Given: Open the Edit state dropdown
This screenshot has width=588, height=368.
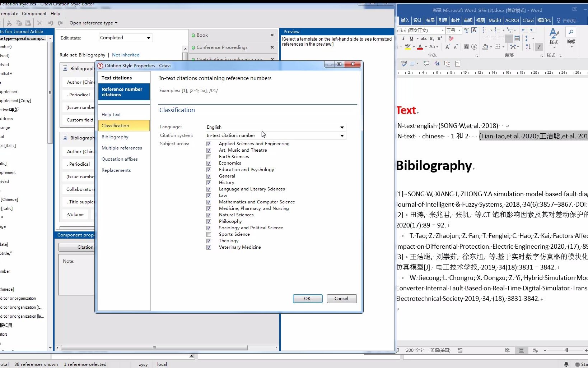Looking at the screenshot, I should coord(148,38).
